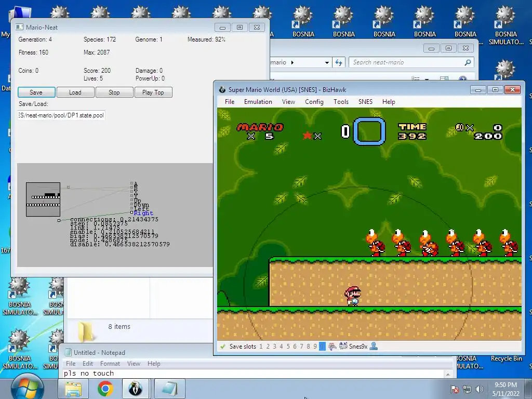The image size is (532, 399).
Task: Click the Action Center flag in tray
Action: coord(455,389)
